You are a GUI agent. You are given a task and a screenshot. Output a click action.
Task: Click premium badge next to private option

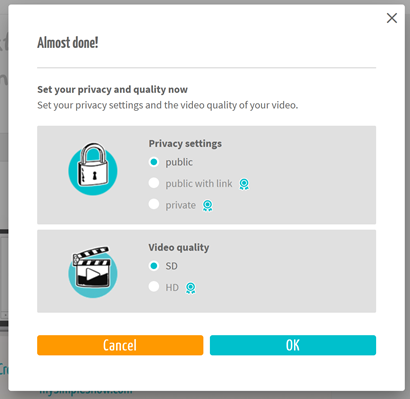click(207, 205)
